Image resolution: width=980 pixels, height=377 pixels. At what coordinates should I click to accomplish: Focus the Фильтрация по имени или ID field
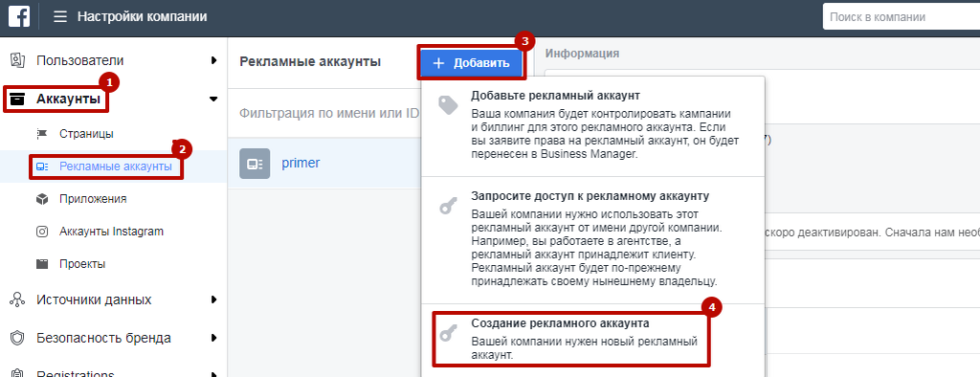(329, 113)
